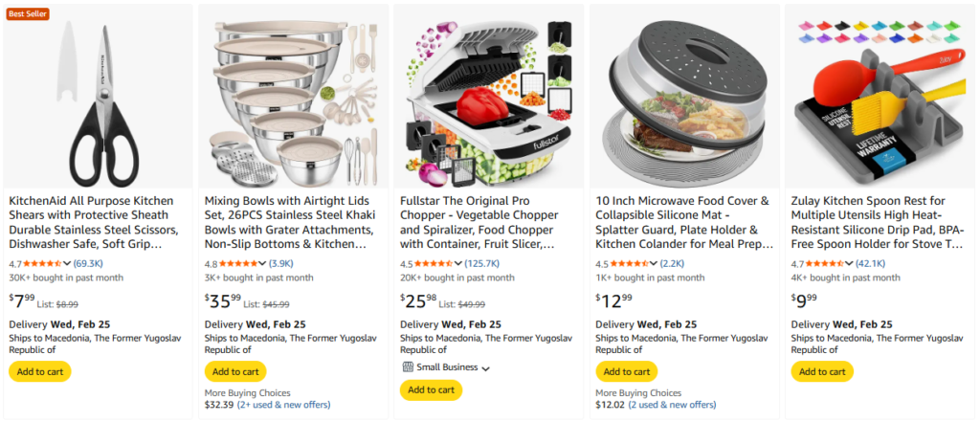
Task: Click the Best Seller badge
Action: tap(28, 13)
